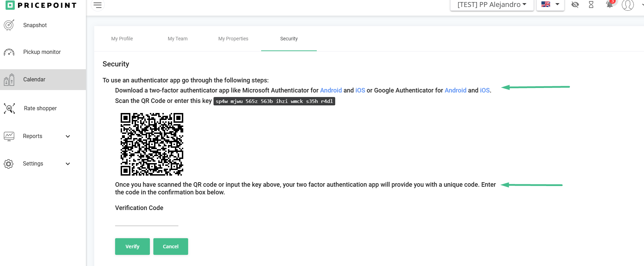Click the Verification Code input field
The width and height of the screenshot is (644, 266).
(x=147, y=221)
